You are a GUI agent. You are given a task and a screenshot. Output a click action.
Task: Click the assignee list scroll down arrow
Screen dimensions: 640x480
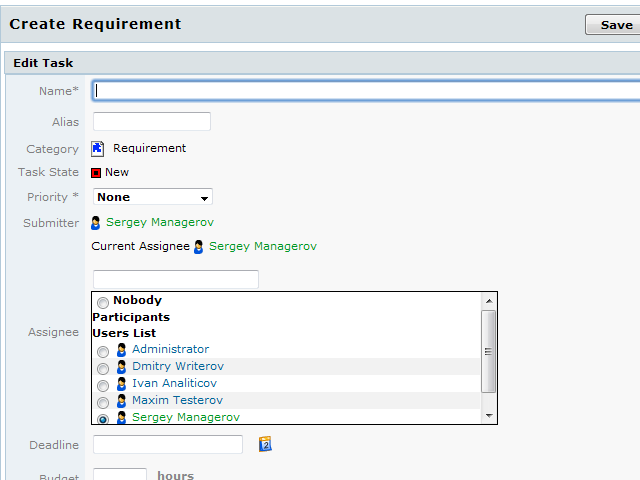click(489, 416)
